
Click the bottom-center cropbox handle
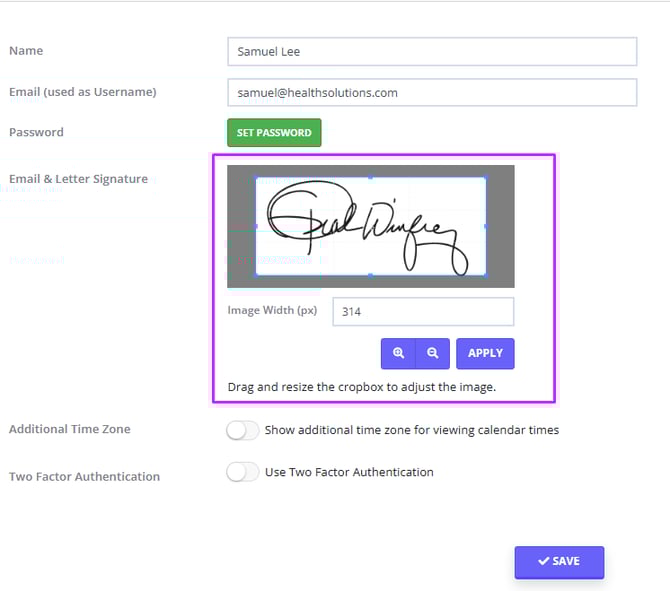point(371,274)
